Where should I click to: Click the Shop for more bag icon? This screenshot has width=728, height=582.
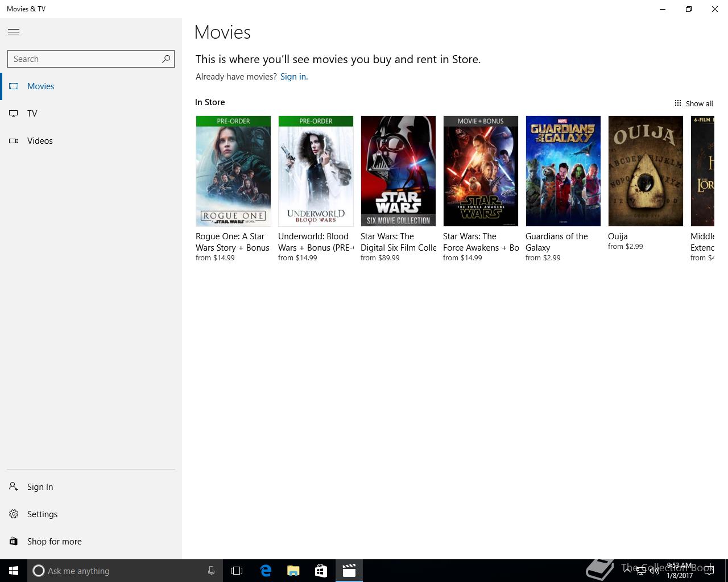(14, 541)
